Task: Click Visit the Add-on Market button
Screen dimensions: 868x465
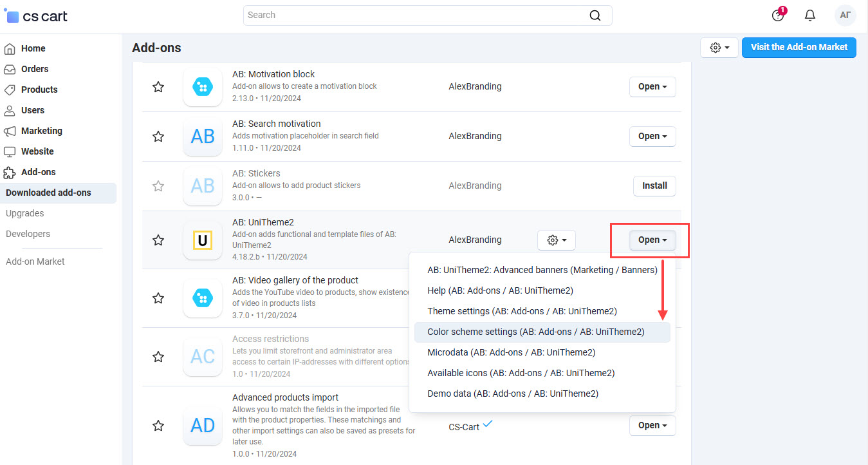Action: click(x=799, y=47)
